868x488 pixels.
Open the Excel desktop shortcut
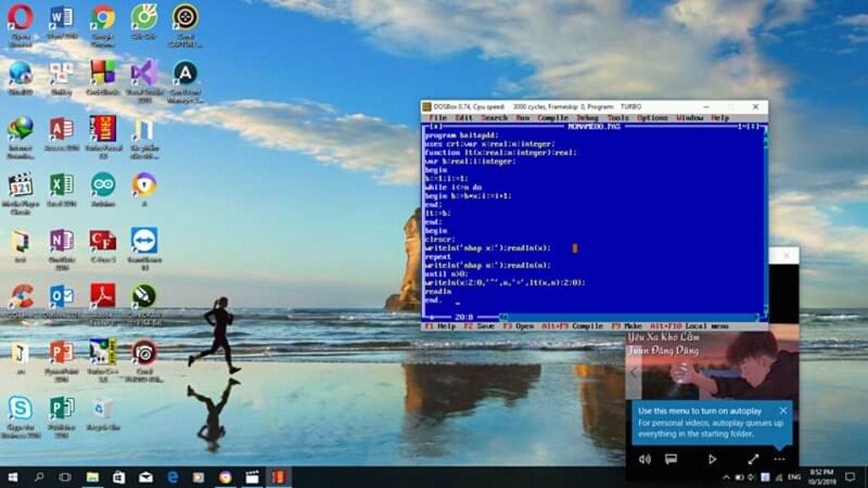click(61, 185)
